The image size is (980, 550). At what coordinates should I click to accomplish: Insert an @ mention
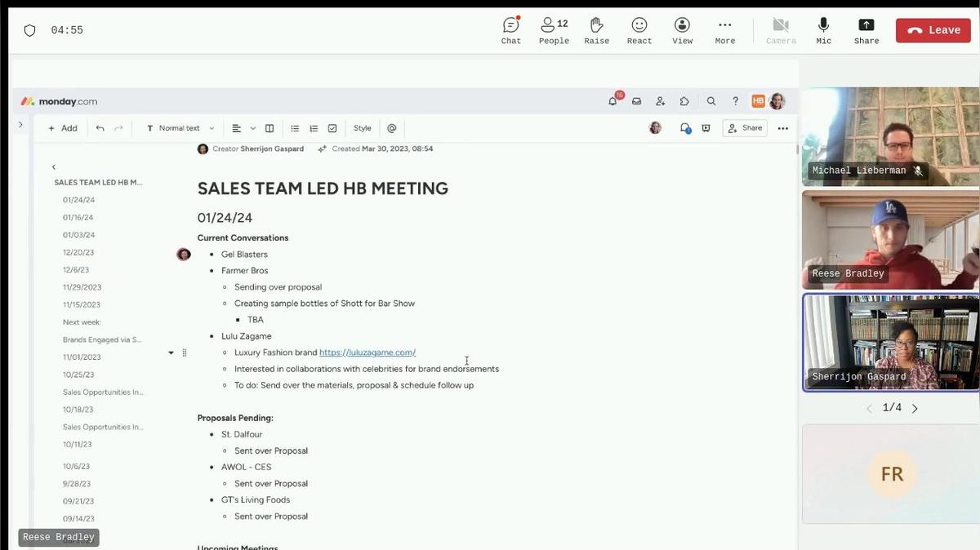pos(392,128)
